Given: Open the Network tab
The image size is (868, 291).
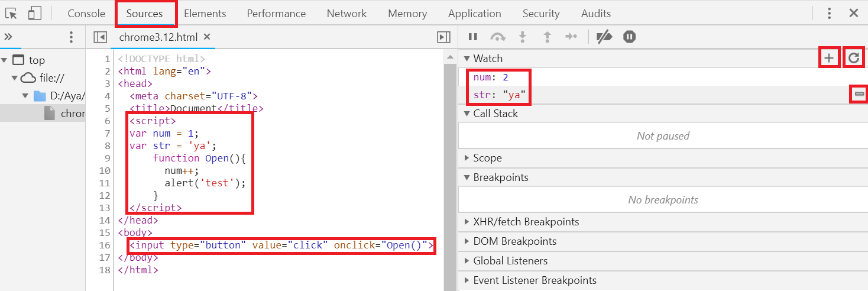Looking at the screenshot, I should pos(346,13).
